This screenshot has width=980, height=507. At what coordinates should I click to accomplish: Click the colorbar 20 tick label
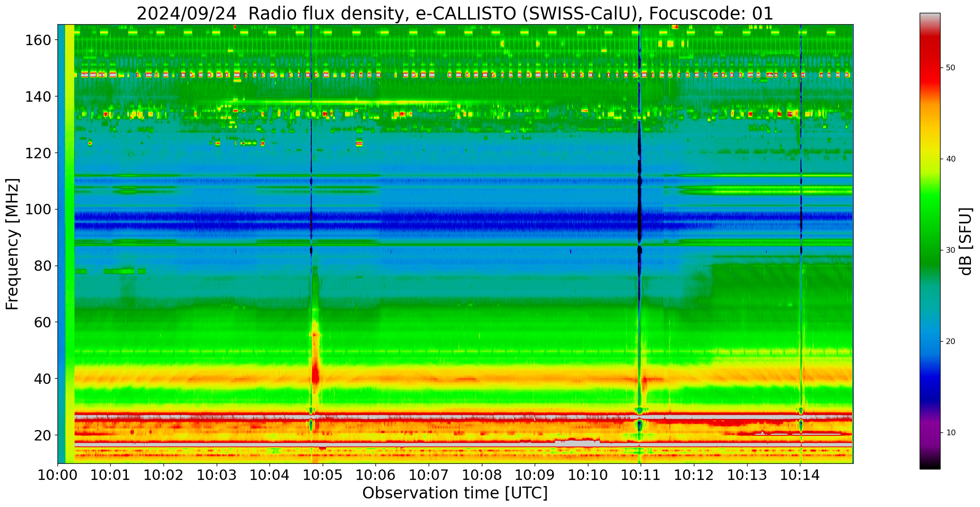tap(951, 342)
